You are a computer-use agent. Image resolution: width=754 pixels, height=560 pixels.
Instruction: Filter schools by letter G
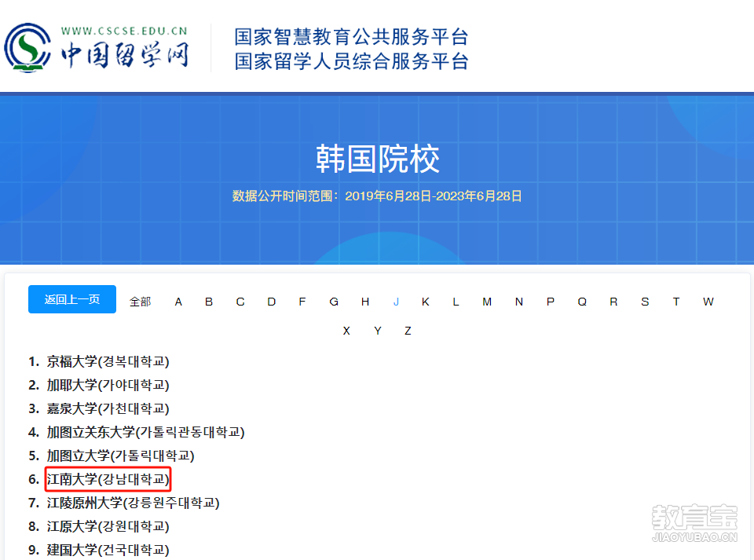coord(334,302)
